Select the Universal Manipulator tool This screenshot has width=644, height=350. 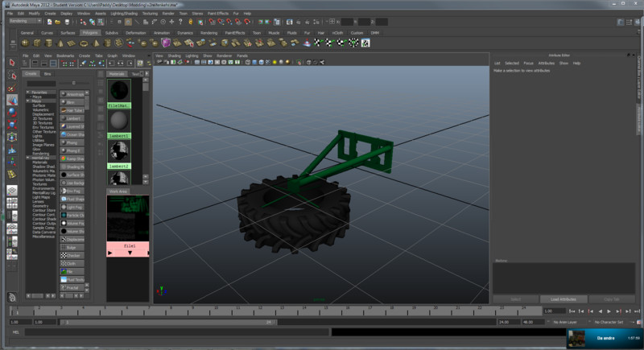pyautogui.click(x=12, y=137)
